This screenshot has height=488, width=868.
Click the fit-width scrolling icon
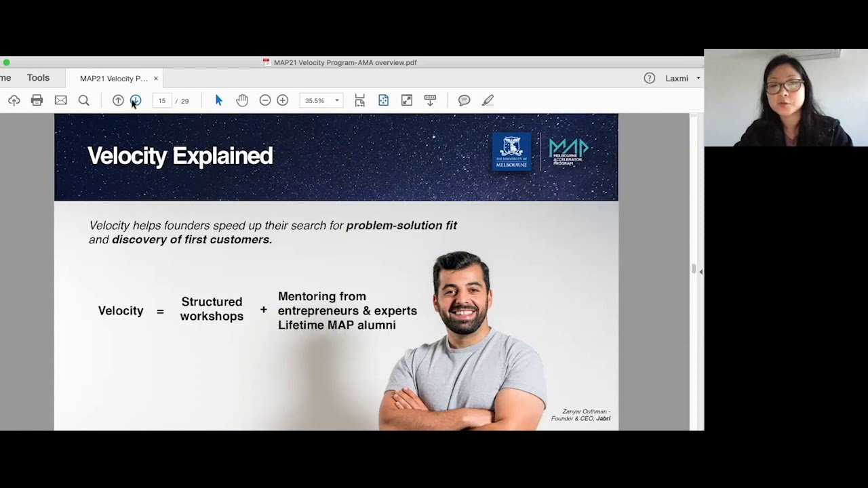click(x=360, y=100)
